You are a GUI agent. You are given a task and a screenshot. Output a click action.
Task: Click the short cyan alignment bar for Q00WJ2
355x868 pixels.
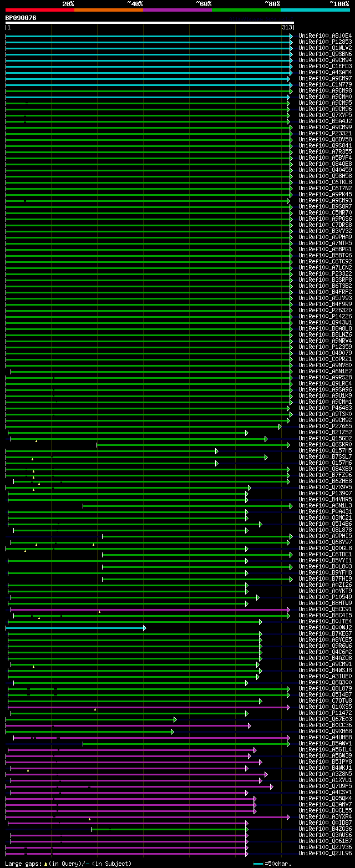pos(75,628)
